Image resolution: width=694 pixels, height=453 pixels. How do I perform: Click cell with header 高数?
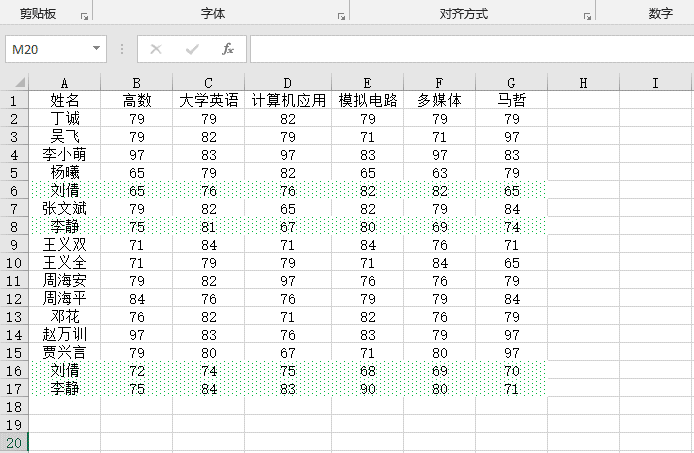click(x=137, y=101)
